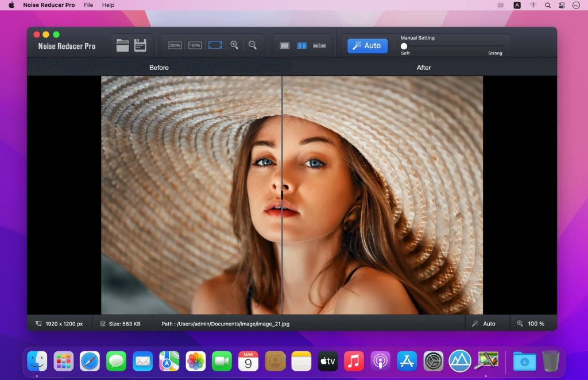Click the save floppy disk icon

(140, 45)
